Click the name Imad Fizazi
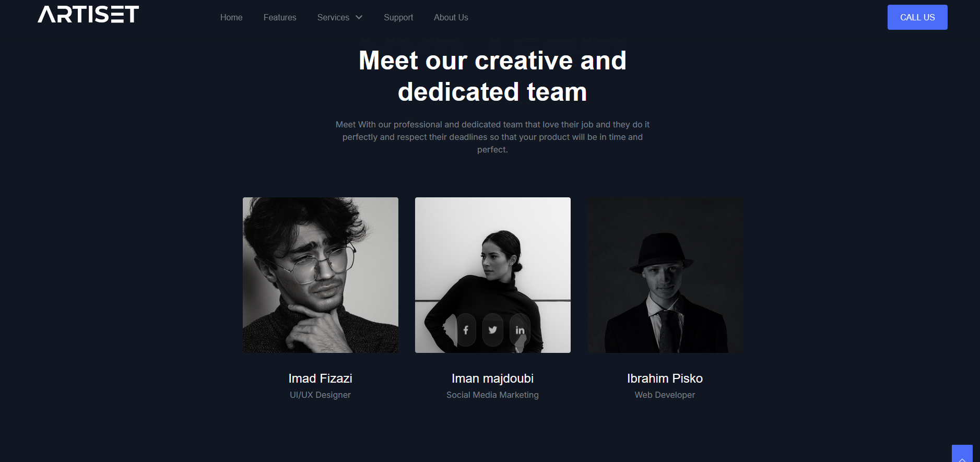This screenshot has width=980, height=462. click(321, 378)
